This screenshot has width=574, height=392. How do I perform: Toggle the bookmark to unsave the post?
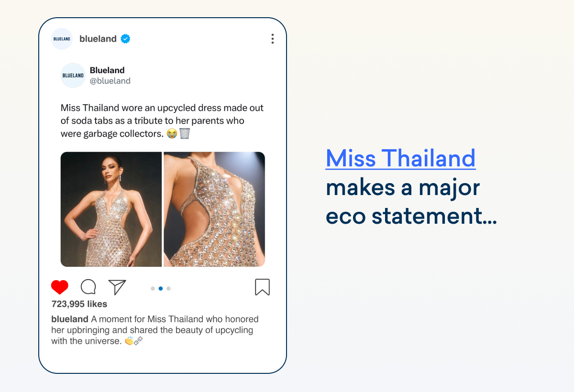(x=263, y=287)
